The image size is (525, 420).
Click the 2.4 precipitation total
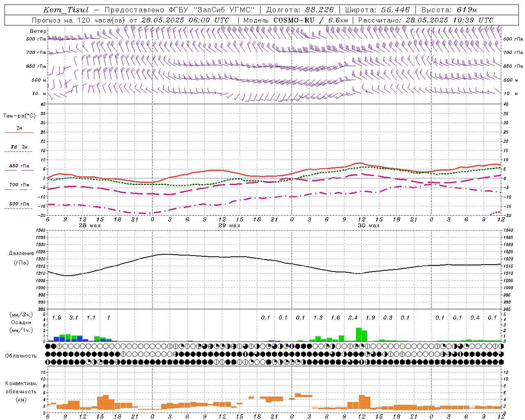pos(353,317)
